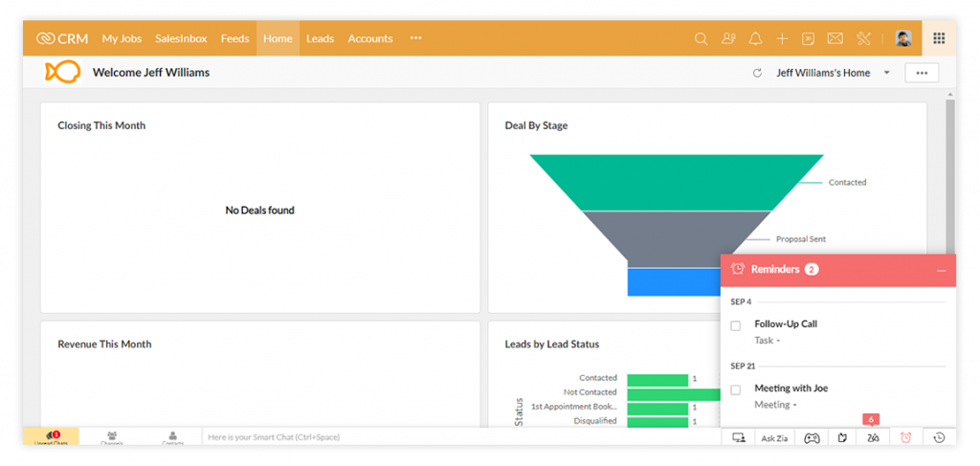The height and width of the screenshot is (466, 980).
Task: Click the Ask Zia button
Action: [774, 438]
